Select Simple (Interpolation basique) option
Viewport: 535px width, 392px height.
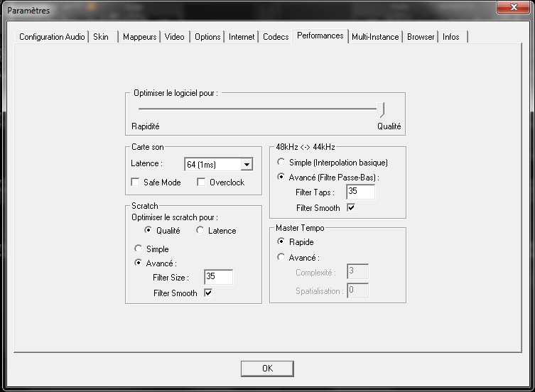point(282,163)
